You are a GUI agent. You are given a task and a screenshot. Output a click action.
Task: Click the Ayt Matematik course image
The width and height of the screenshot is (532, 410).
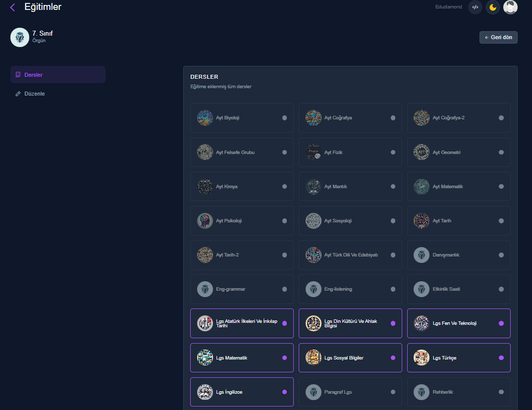(x=422, y=187)
